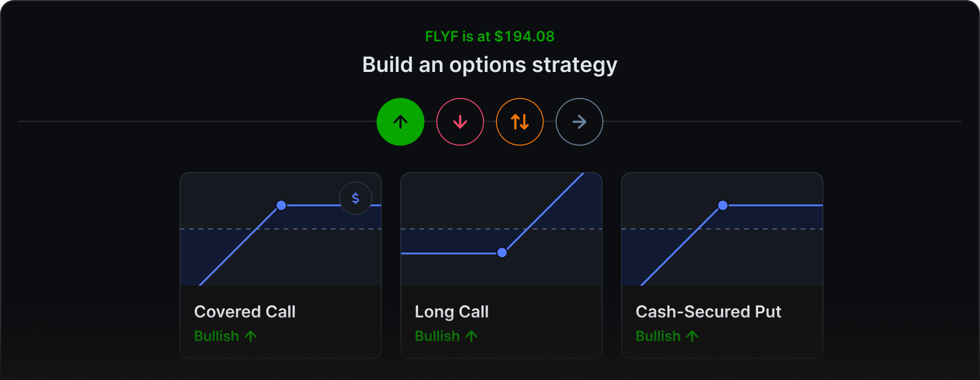Click the up arrow beside Cash-Secured Put's Bullish
Screen dimensions: 980x380
[x=692, y=336]
